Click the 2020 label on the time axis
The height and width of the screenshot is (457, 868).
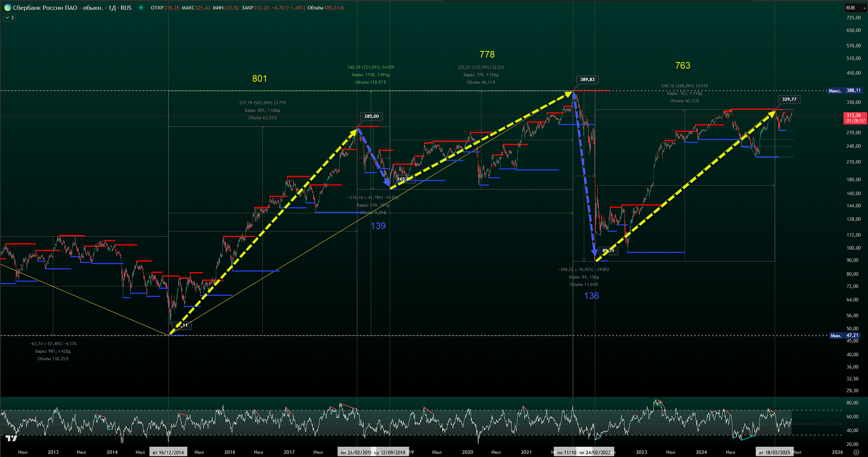click(468, 452)
